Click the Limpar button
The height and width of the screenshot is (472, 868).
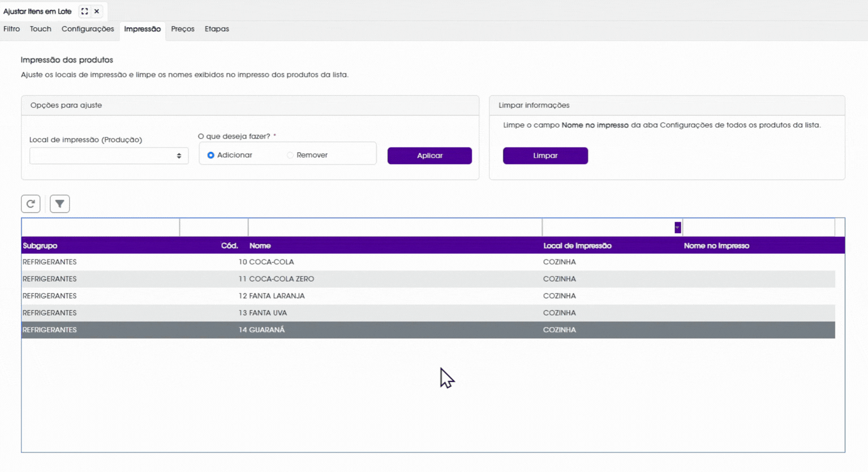(545, 155)
